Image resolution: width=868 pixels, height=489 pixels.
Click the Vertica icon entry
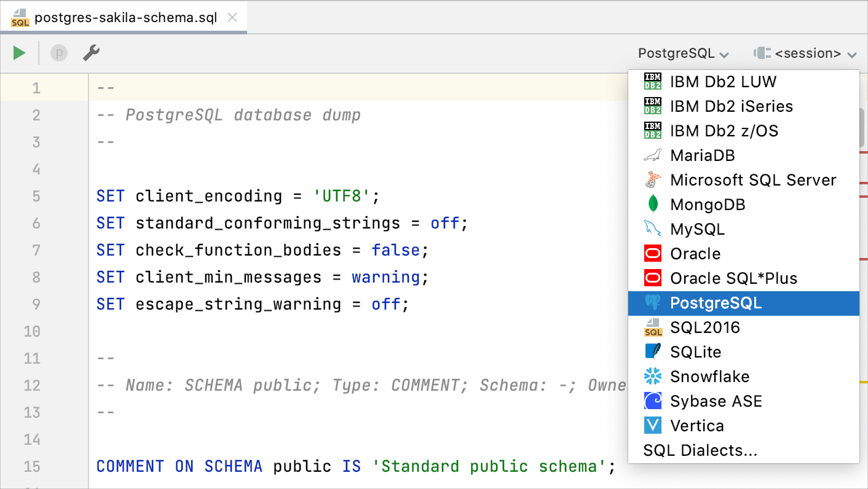652,425
